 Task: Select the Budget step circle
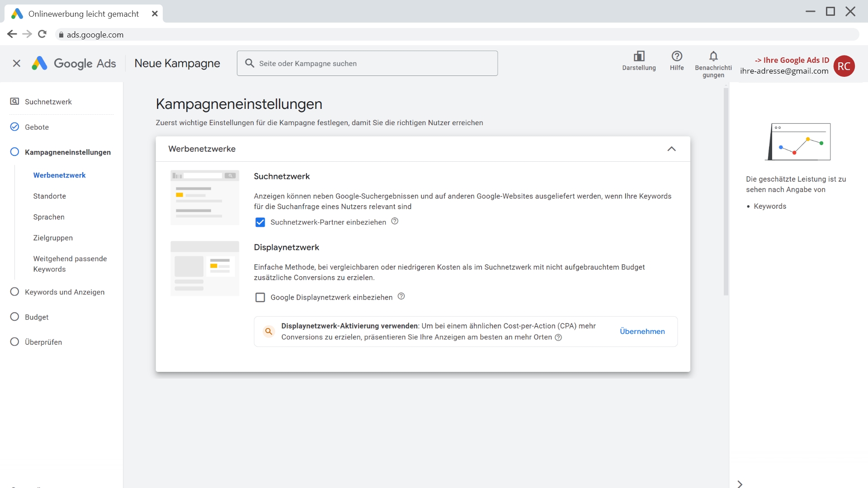[14, 317]
